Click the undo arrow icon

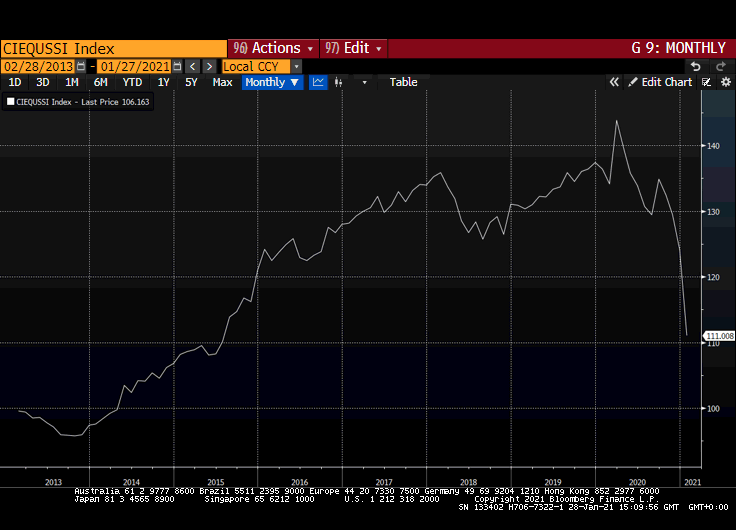tap(696, 66)
